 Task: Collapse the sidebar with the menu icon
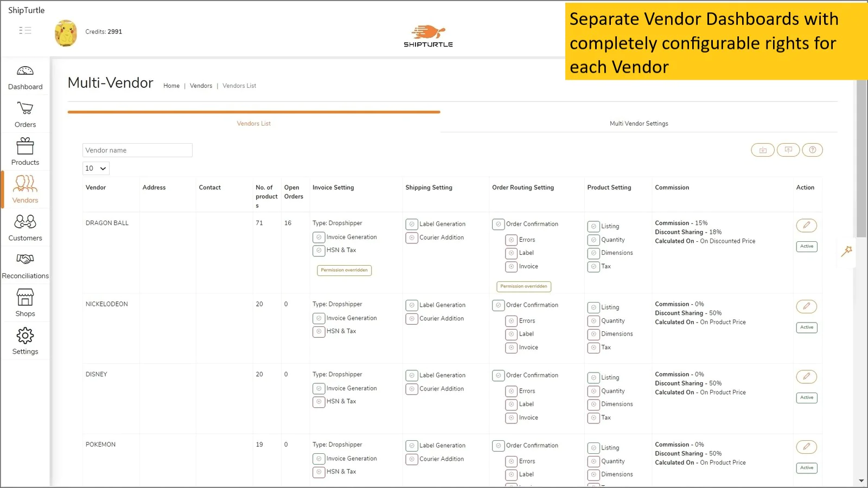coord(25,30)
